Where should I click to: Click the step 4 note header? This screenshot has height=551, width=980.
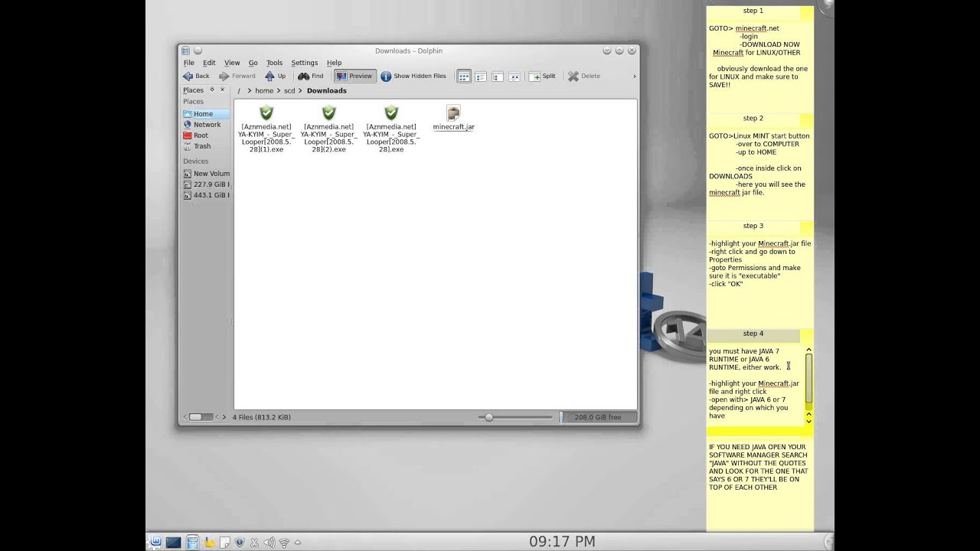coord(753,334)
